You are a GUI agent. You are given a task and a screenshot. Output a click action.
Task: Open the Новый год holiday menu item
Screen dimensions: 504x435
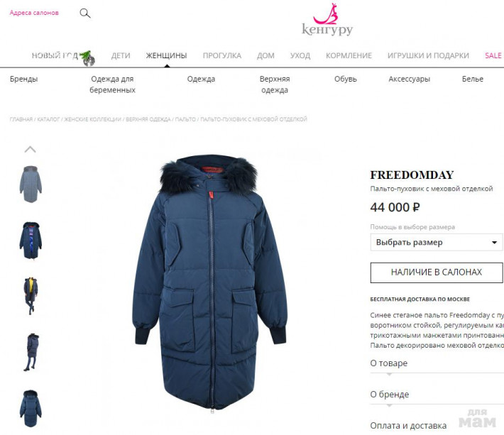point(63,56)
